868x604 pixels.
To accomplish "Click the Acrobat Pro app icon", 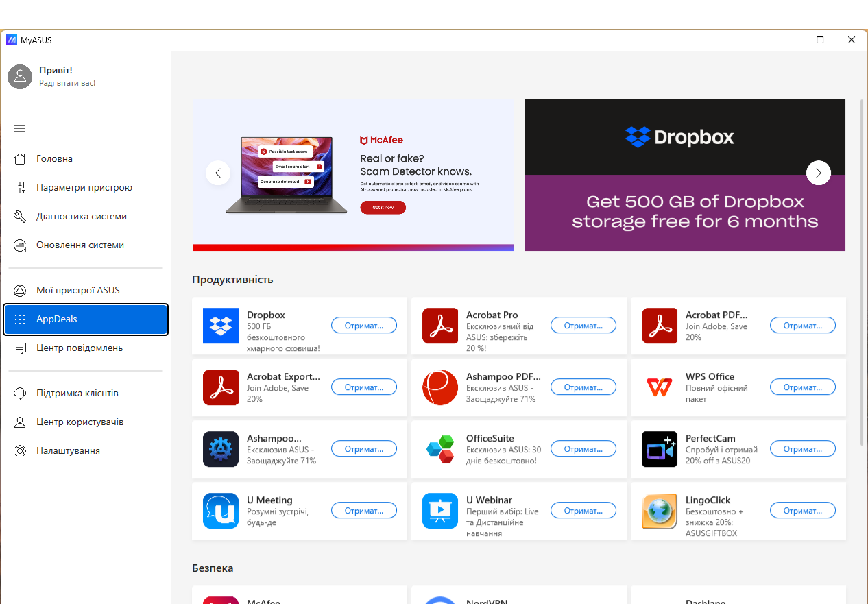I will pyautogui.click(x=440, y=326).
